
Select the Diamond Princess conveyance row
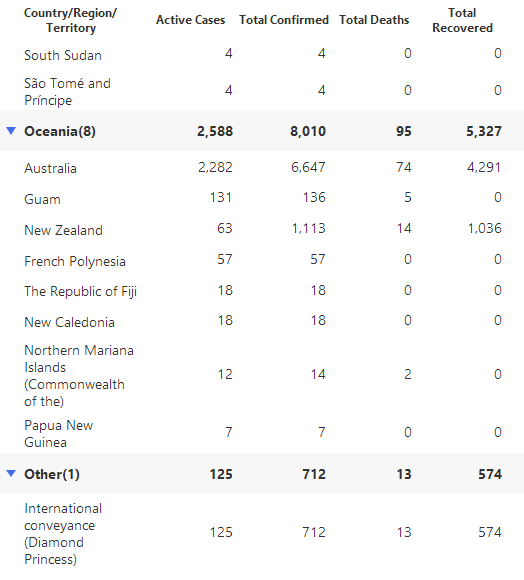(262, 533)
